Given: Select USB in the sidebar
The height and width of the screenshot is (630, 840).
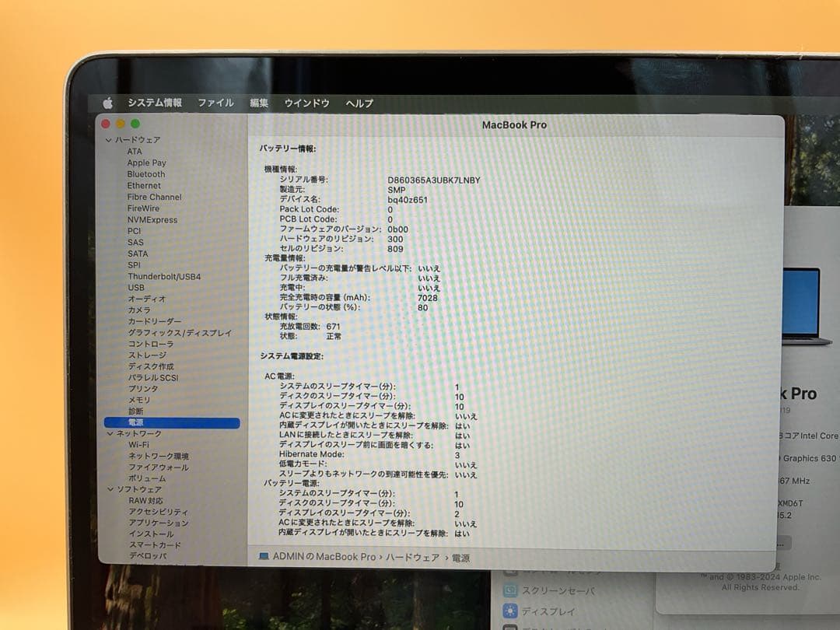Looking at the screenshot, I should tap(135, 287).
